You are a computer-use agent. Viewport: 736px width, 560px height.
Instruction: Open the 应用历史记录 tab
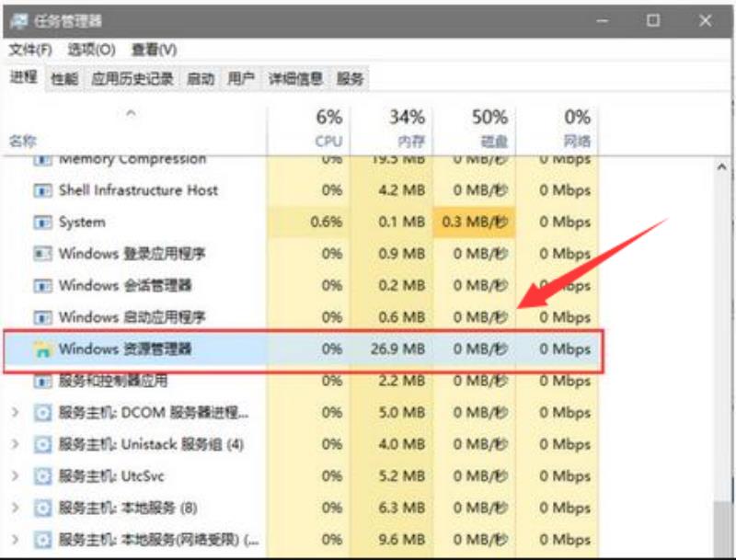coord(132,79)
